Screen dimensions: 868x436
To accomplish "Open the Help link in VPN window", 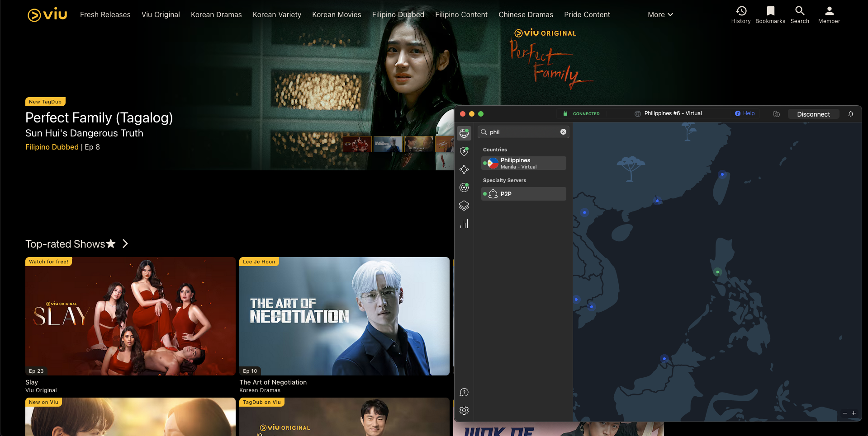I will (745, 113).
